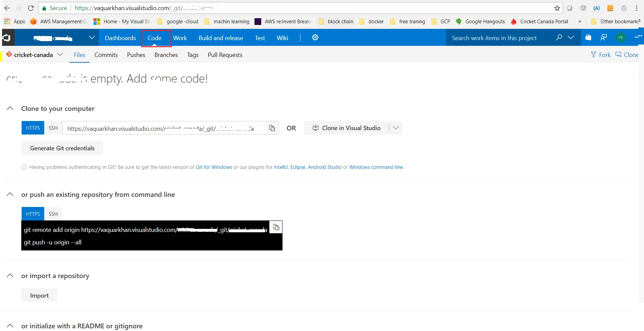This screenshot has width=644, height=331.
Task: Expand the Clone in IDE options dropdown
Action: (396, 128)
